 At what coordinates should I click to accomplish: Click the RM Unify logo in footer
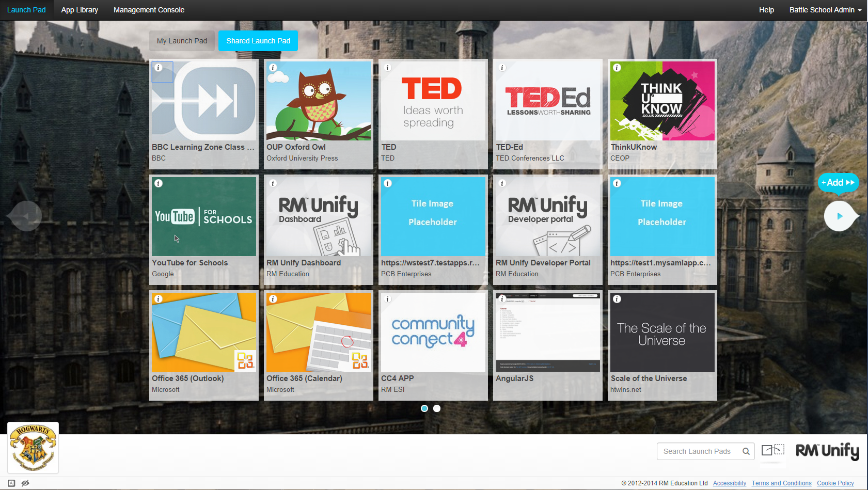click(x=827, y=451)
